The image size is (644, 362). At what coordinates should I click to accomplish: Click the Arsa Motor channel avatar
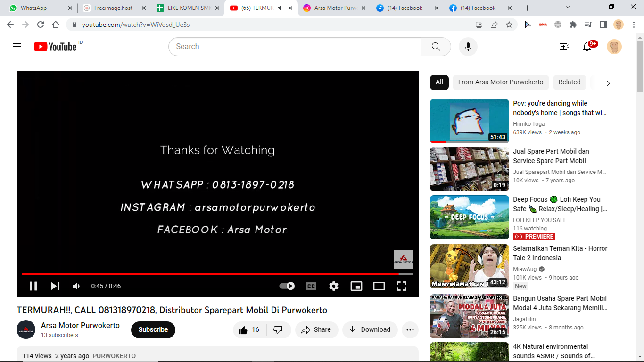pyautogui.click(x=26, y=330)
